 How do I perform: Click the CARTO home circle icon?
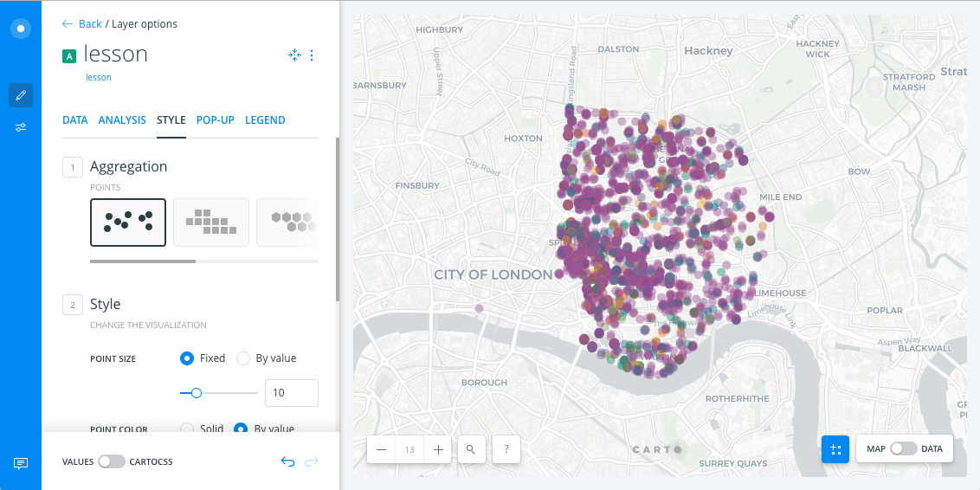pyautogui.click(x=21, y=29)
